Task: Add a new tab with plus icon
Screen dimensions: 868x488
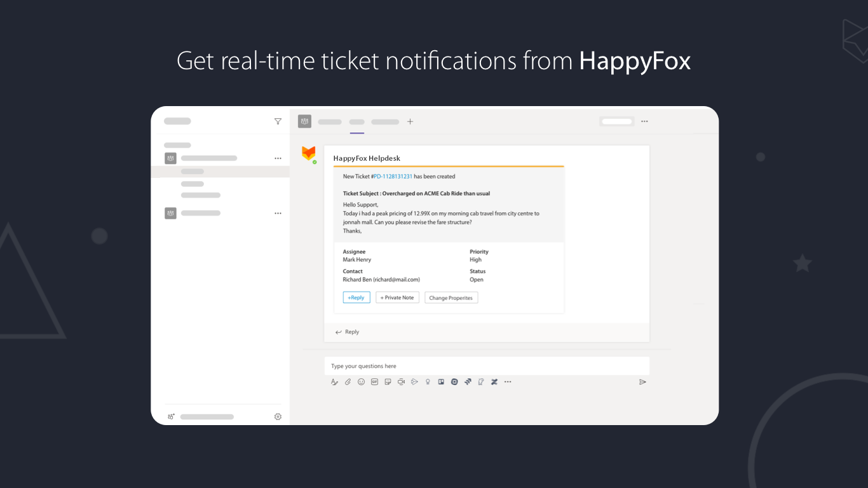Action: coord(410,121)
